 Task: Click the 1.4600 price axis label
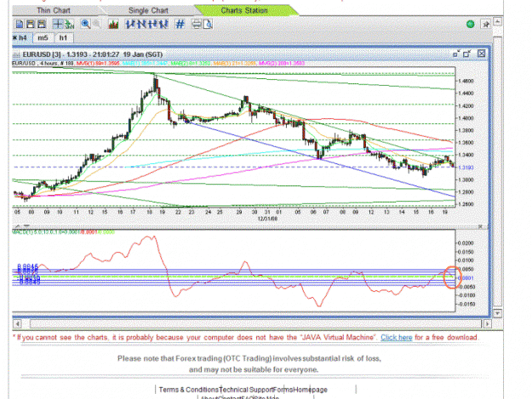pos(466,81)
